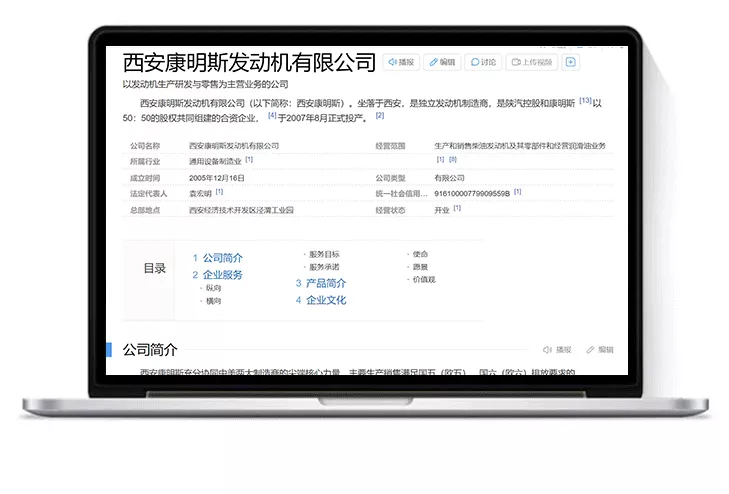Open the 价值观 sub-entry in the 目录
The image size is (729, 494).
[424, 280]
